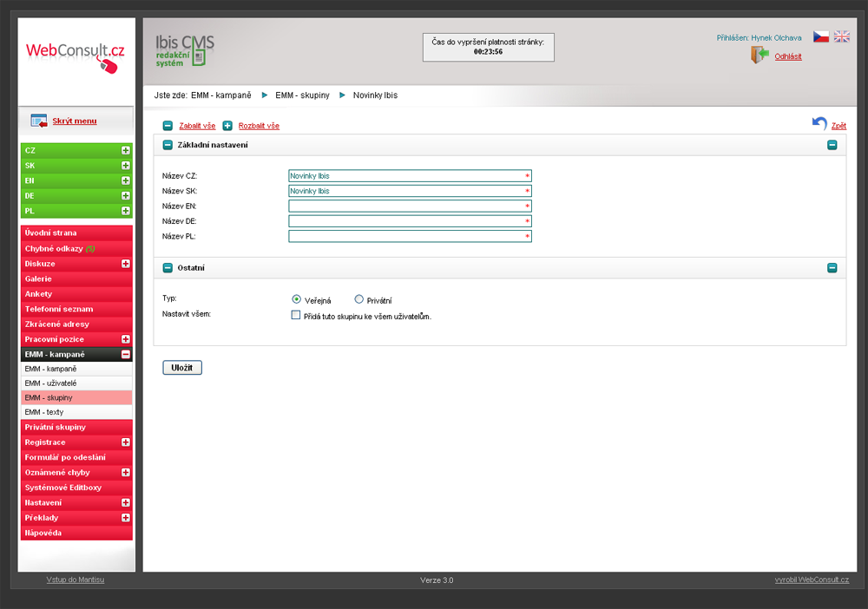
Task: Click the minus icon next to Zabalit vše
Action: coord(168,126)
